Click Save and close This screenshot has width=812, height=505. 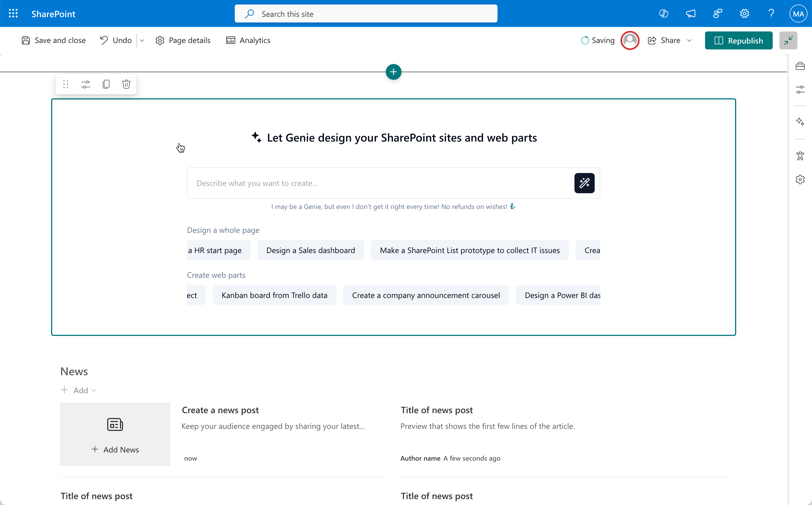point(54,40)
